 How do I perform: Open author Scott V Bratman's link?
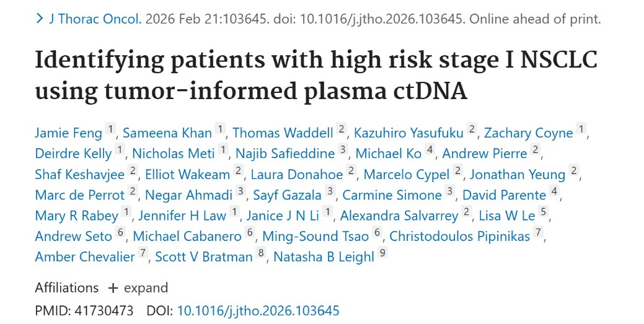pyautogui.click(x=204, y=256)
